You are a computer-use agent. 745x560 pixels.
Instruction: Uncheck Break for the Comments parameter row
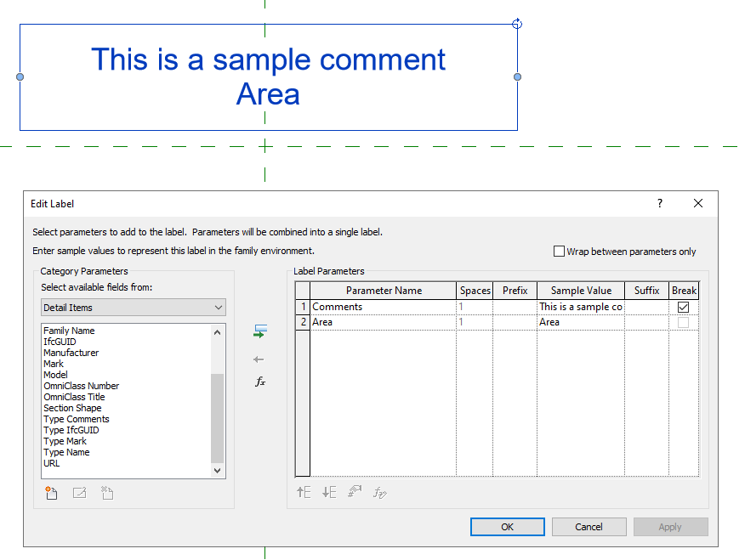[x=684, y=307]
